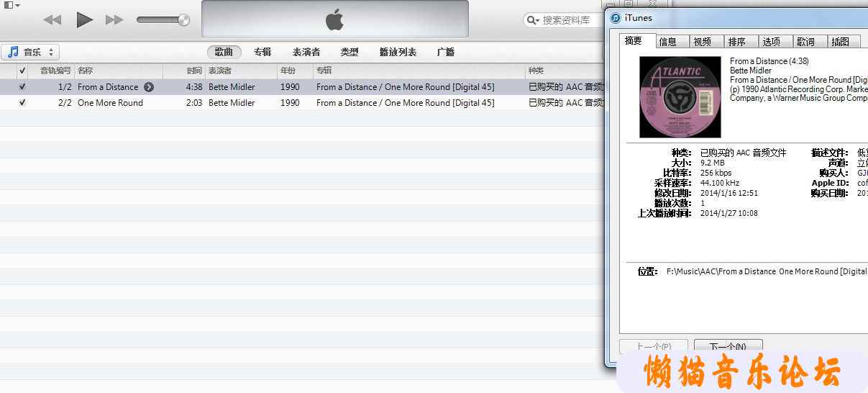Click the 下一个(N) button in dialog

[728, 347]
